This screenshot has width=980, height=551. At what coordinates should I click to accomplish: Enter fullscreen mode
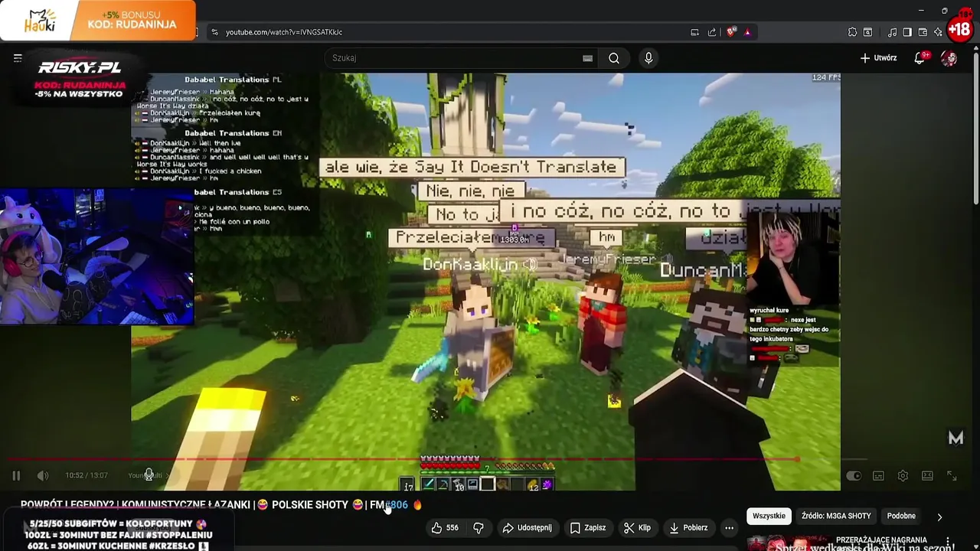[952, 475]
